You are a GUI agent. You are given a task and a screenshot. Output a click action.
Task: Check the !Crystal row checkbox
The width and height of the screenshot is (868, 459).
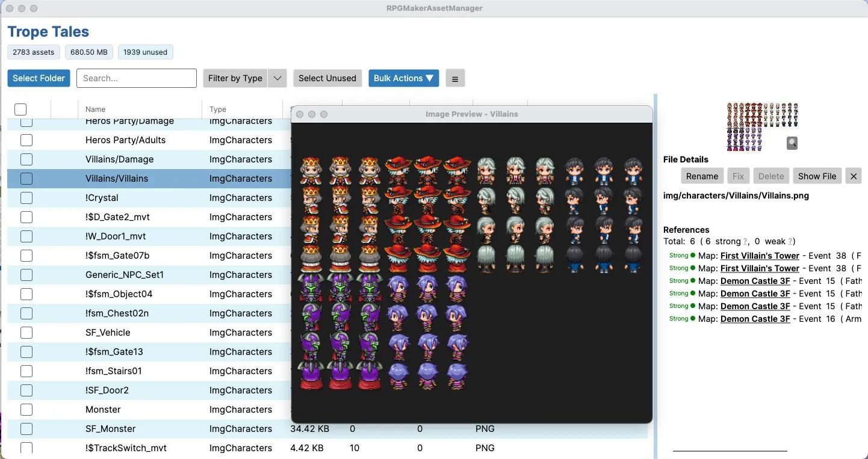pos(26,198)
